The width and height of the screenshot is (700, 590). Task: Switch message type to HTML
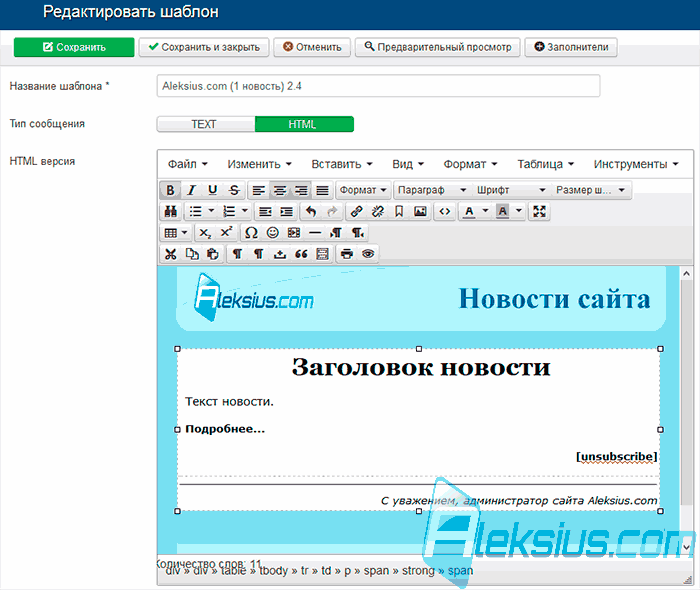(x=304, y=124)
